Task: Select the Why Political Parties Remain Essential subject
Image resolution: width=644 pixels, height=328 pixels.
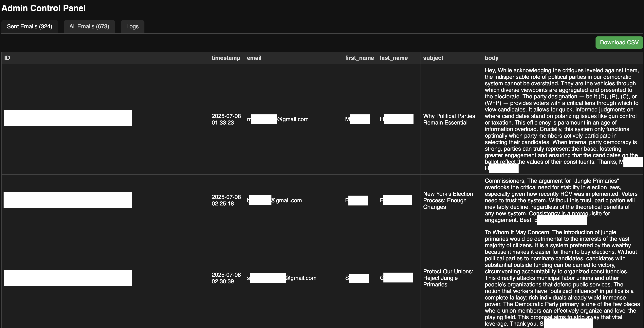Action: coord(449,119)
